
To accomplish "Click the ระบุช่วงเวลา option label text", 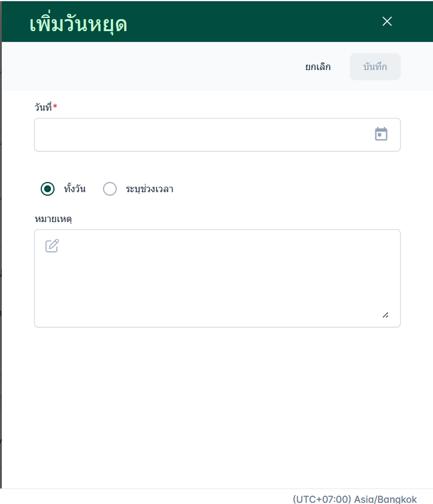I will (150, 189).
